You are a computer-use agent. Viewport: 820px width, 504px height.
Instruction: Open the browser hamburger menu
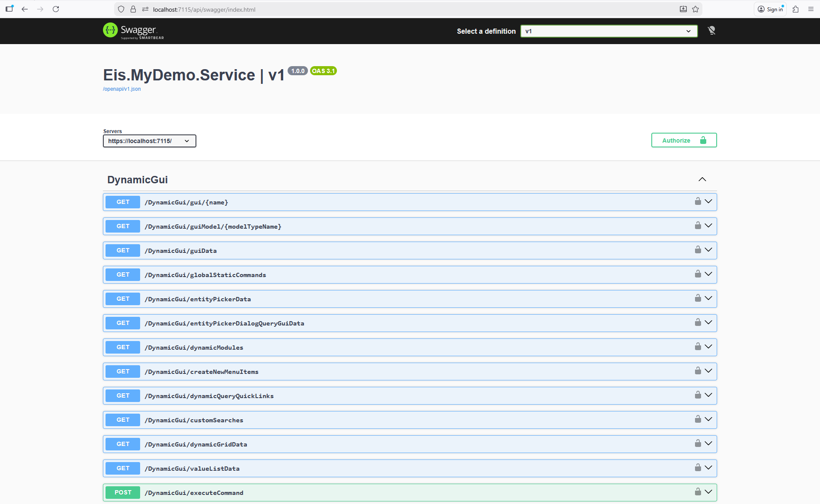[811, 9]
